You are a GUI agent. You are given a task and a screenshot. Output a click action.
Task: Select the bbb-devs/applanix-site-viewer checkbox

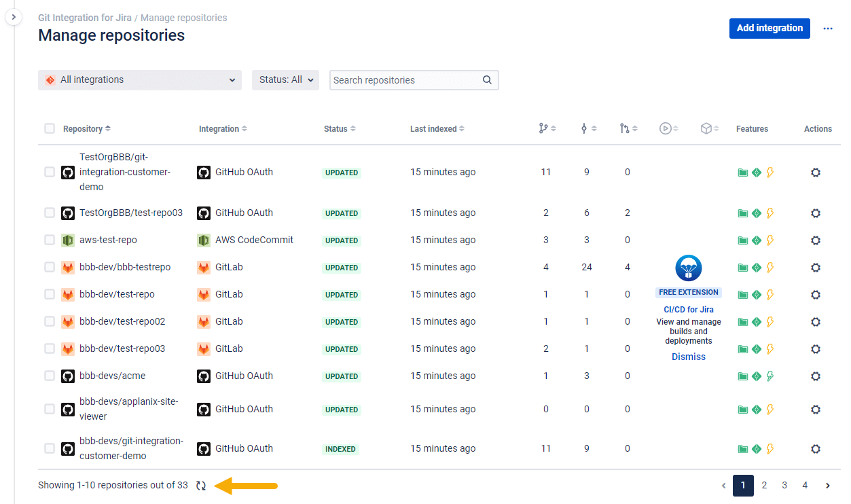click(50, 410)
